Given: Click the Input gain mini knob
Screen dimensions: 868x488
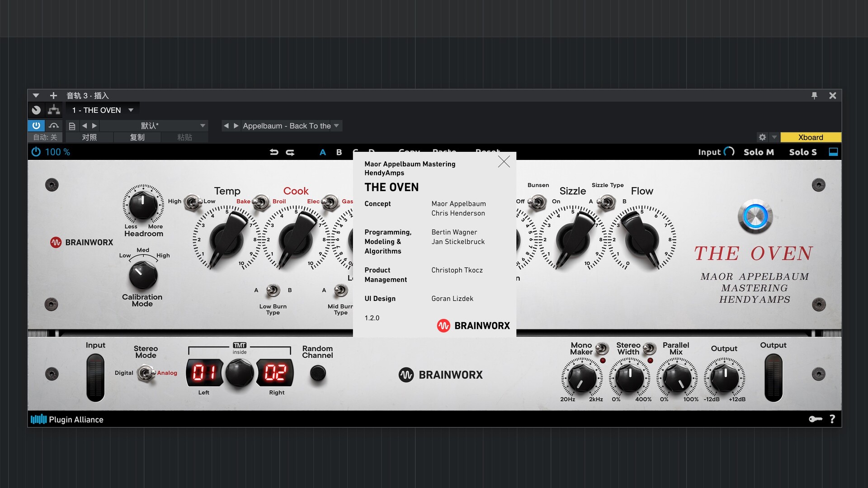Looking at the screenshot, I should point(729,152).
